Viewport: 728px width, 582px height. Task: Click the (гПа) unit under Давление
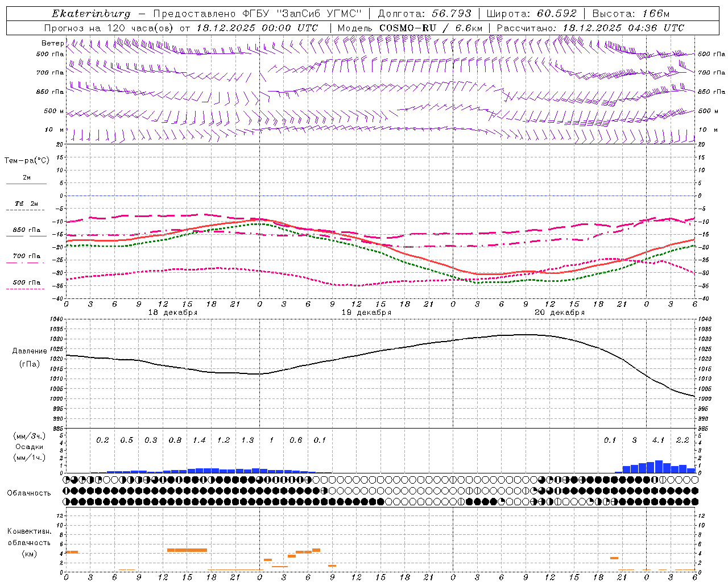point(30,364)
